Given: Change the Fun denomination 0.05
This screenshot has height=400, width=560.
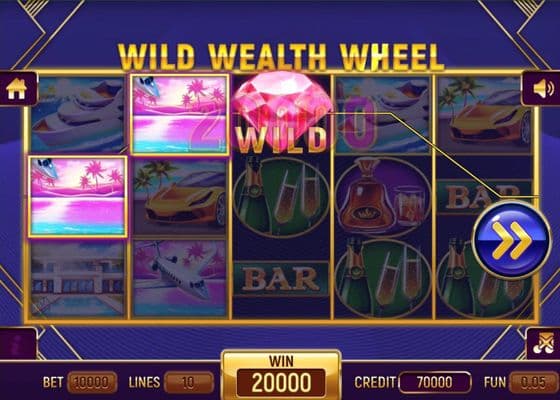Looking at the screenshot, I should (x=534, y=382).
